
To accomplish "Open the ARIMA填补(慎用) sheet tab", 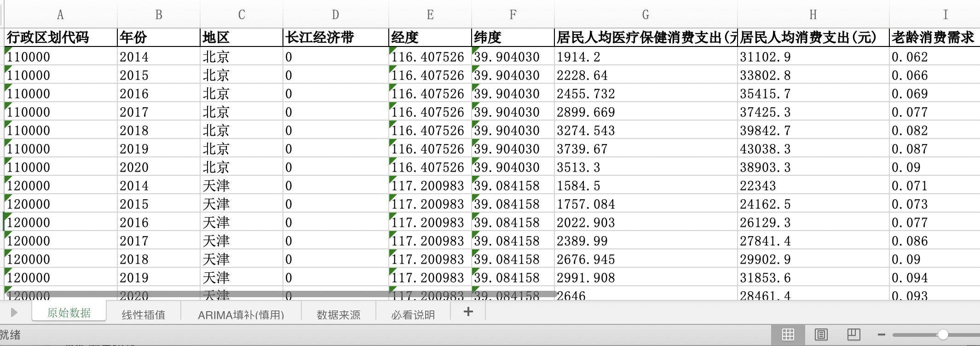I will 241,315.
